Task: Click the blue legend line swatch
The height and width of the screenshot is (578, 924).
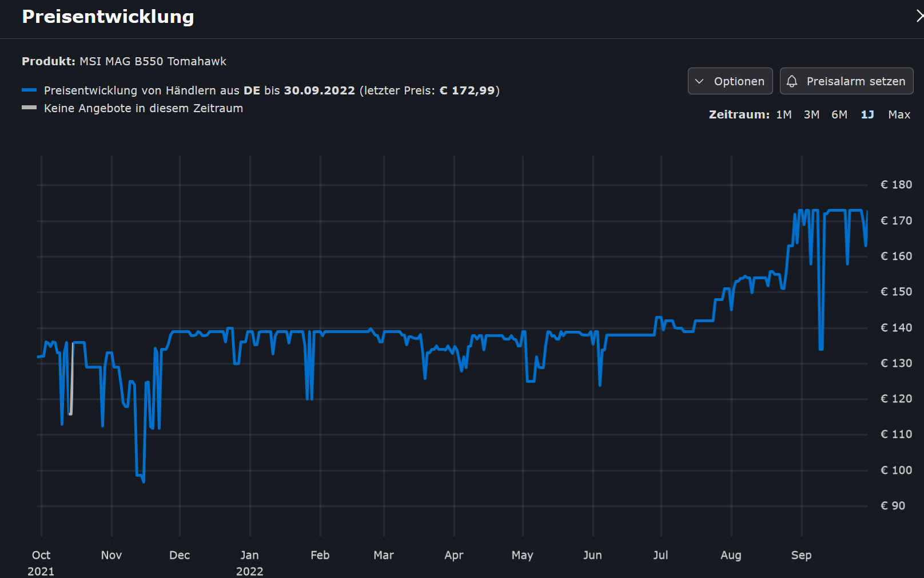Action: (29, 90)
